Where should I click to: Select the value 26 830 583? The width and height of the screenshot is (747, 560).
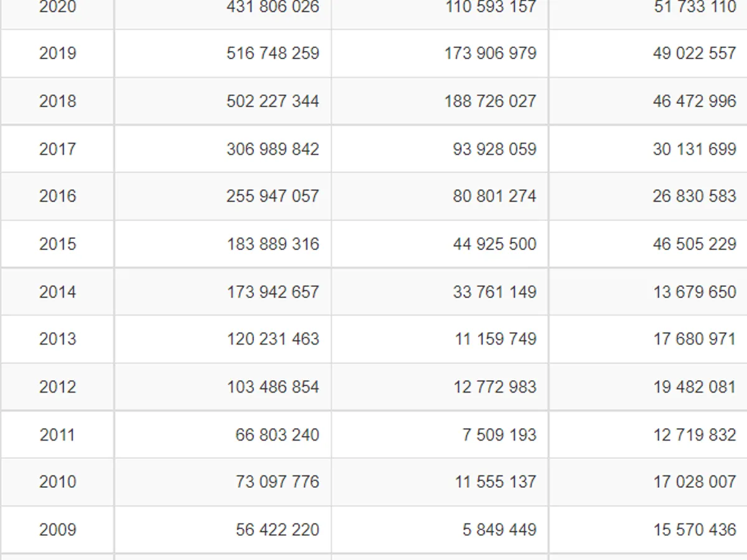point(694,197)
